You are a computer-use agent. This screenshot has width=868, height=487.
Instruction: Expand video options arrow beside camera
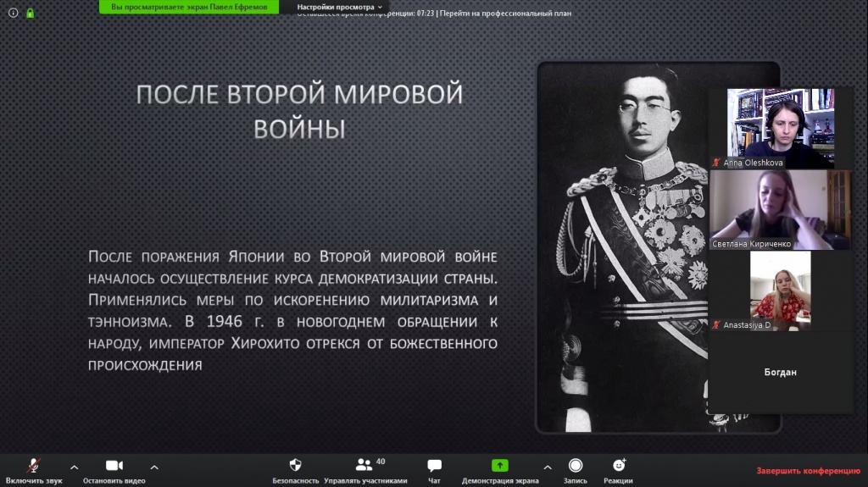(153, 467)
